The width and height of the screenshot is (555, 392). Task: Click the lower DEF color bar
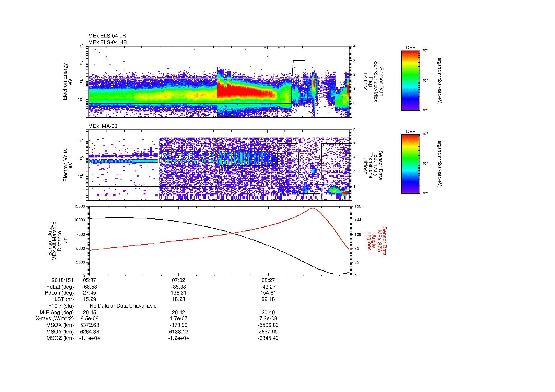tap(410, 164)
